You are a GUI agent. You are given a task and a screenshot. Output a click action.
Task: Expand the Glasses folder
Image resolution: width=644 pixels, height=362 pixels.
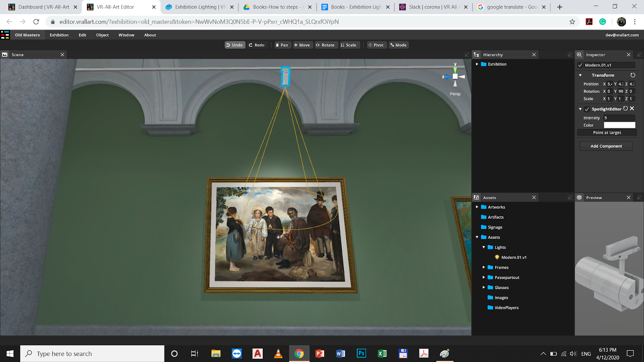point(484,288)
